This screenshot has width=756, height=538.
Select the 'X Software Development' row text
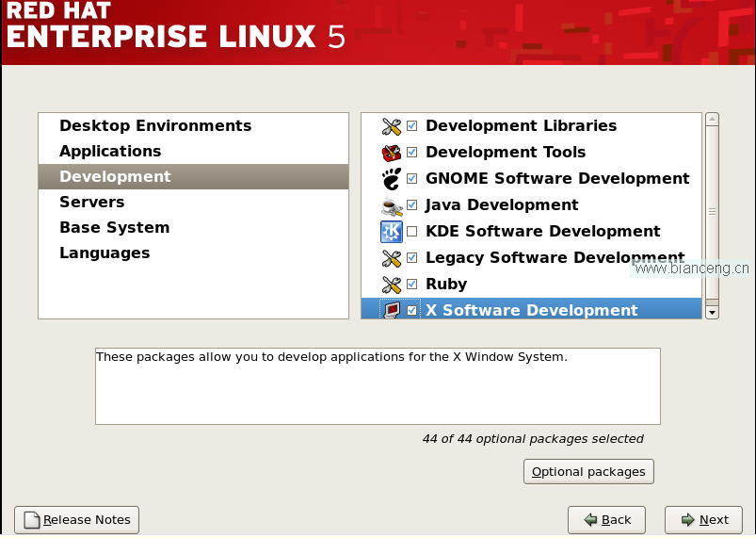coord(532,310)
